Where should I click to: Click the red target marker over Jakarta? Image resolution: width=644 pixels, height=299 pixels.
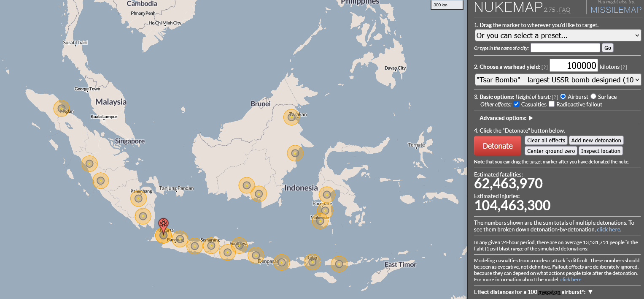coord(163,226)
